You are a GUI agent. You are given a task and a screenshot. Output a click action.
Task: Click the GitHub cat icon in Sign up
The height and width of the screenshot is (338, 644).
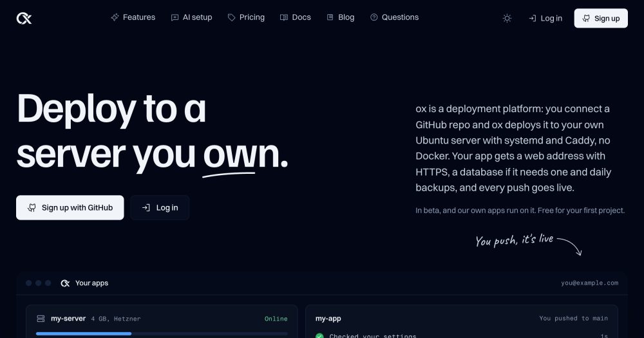coord(587,18)
